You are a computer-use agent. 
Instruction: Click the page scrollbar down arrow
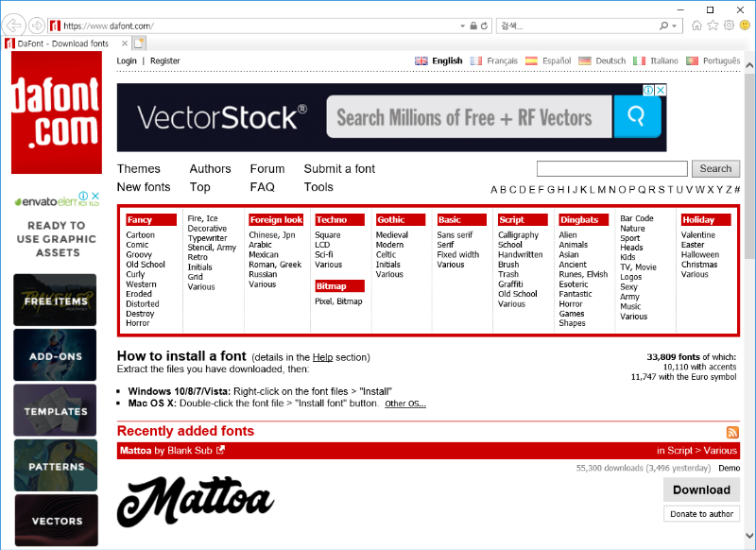[x=749, y=536]
